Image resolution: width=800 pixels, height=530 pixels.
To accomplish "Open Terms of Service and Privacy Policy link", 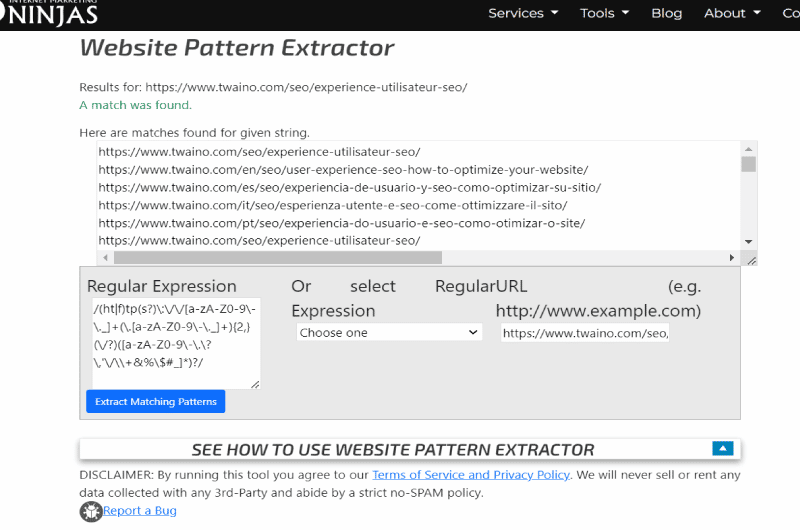I will click(x=471, y=475).
